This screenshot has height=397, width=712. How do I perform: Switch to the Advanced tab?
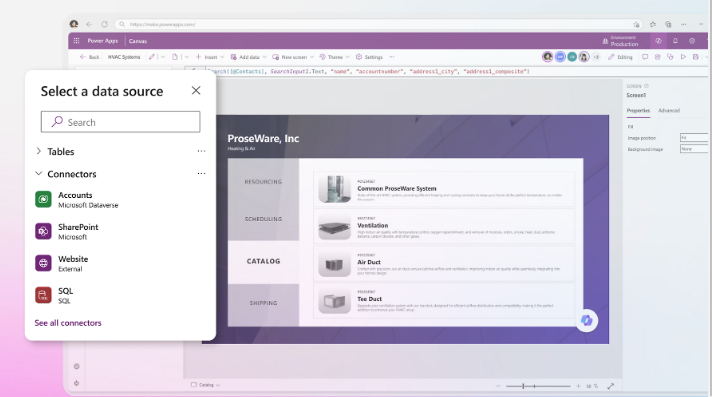[669, 110]
